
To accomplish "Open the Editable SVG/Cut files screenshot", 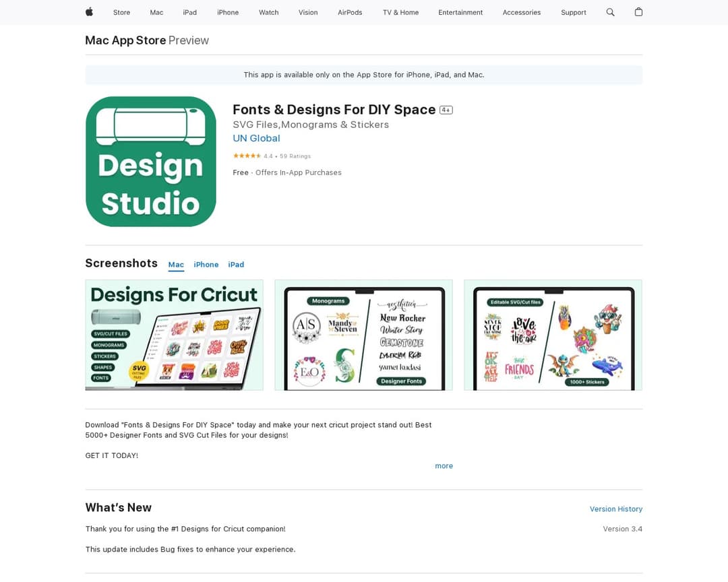I will (553, 335).
